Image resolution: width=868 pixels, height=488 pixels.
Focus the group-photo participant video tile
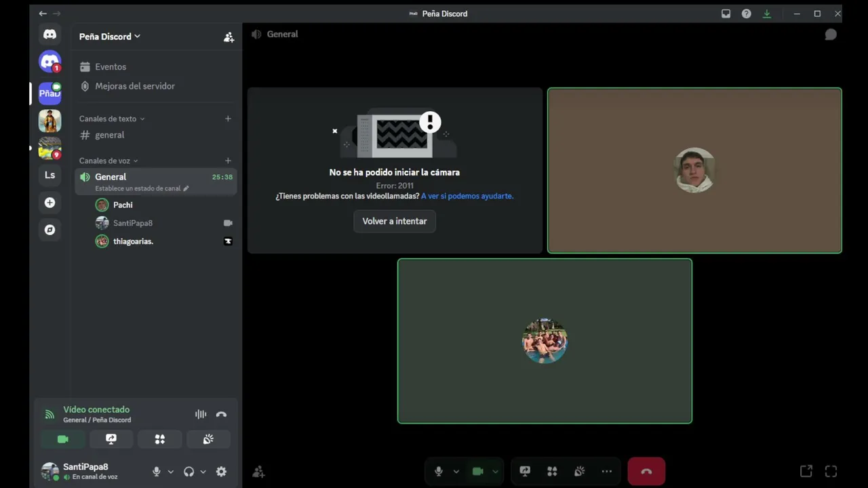point(545,341)
